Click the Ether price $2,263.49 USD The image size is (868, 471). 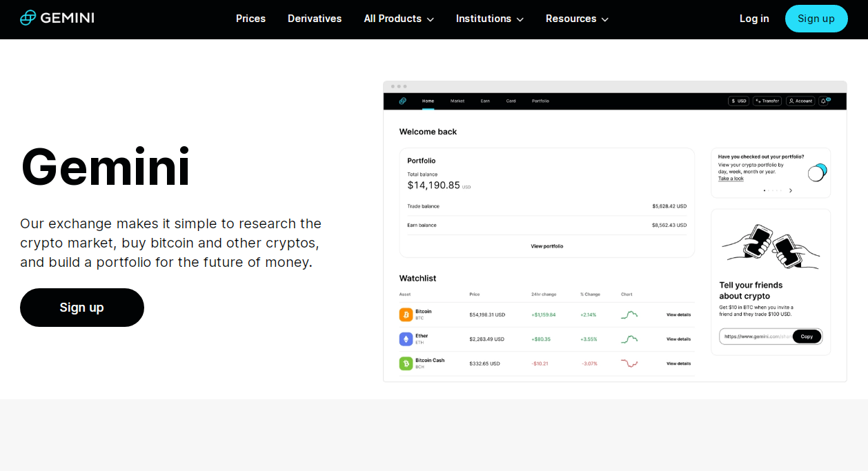486,339
